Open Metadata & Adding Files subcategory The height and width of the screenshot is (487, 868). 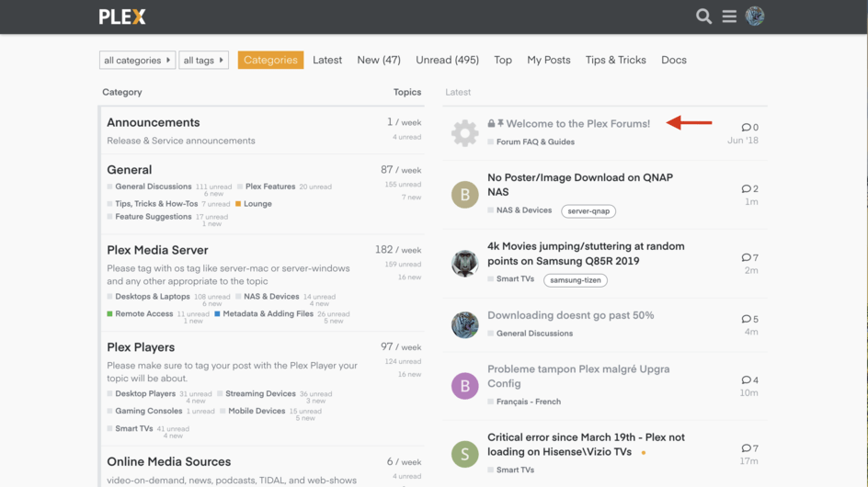click(268, 313)
